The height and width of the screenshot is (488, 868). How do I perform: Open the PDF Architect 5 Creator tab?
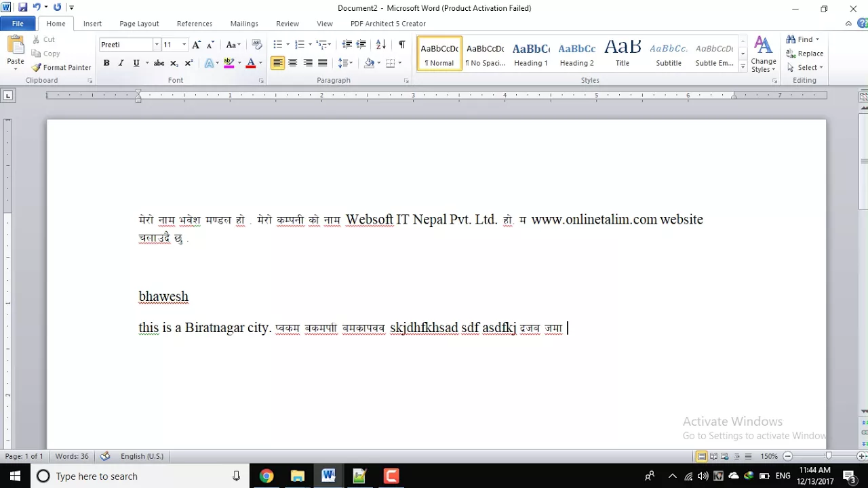click(388, 23)
